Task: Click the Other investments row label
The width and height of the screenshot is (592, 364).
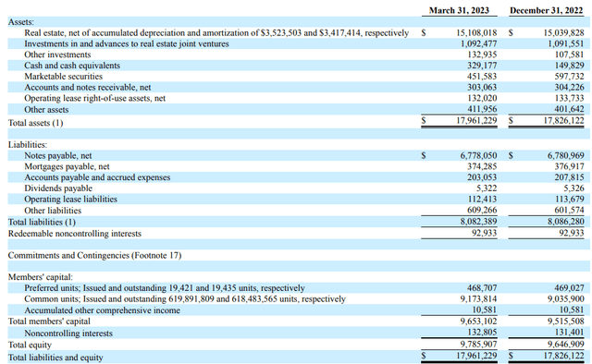Action: tap(57, 55)
